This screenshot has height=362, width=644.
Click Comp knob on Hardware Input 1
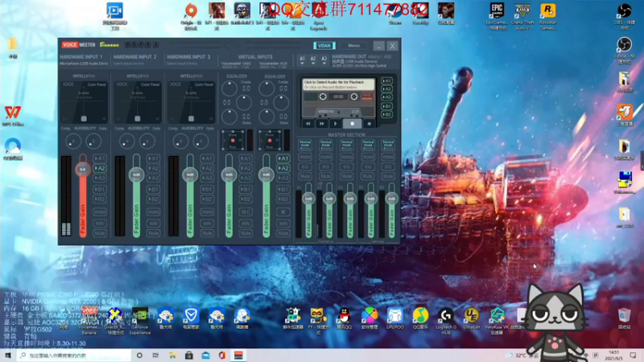pos(73,142)
